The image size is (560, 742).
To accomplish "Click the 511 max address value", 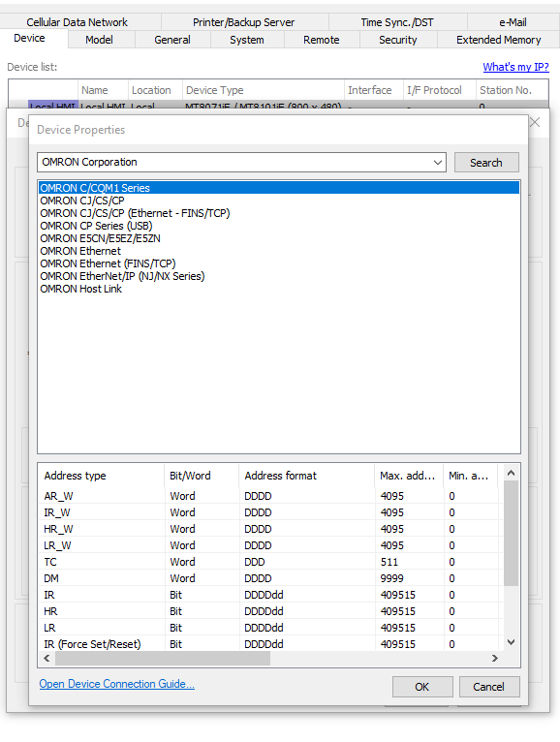I will [x=389, y=562].
